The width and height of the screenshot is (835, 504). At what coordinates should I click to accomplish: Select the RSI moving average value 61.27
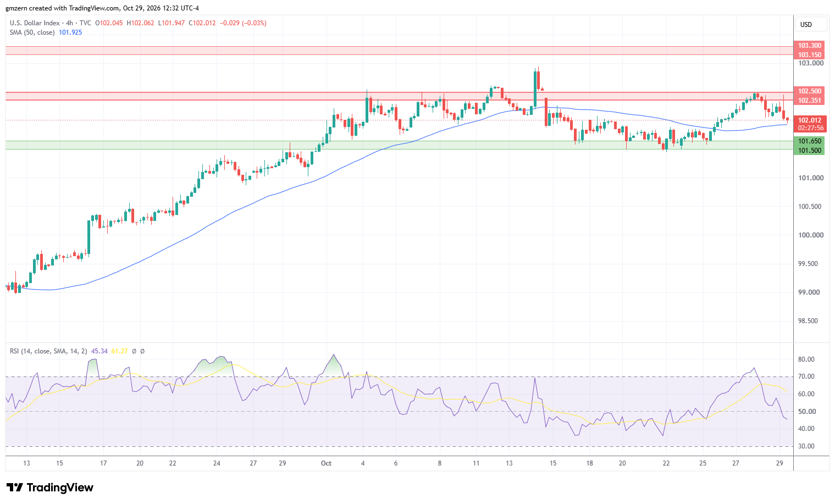pos(119,351)
